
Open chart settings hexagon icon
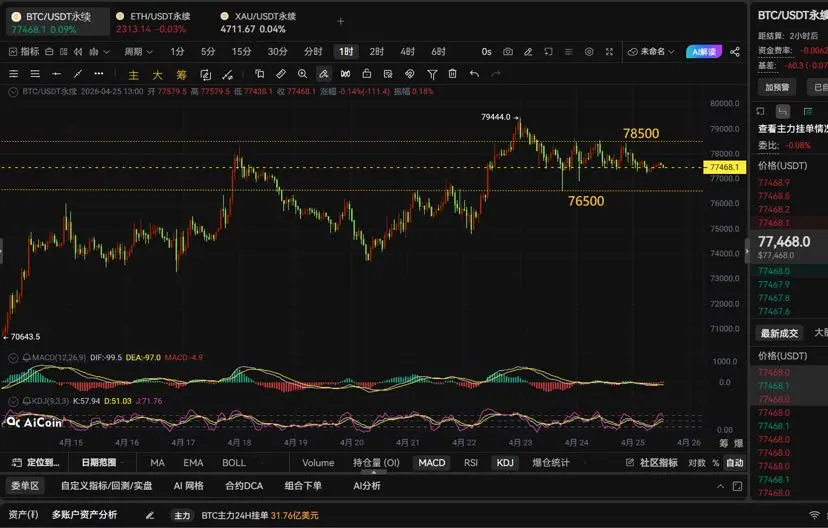tap(589, 52)
